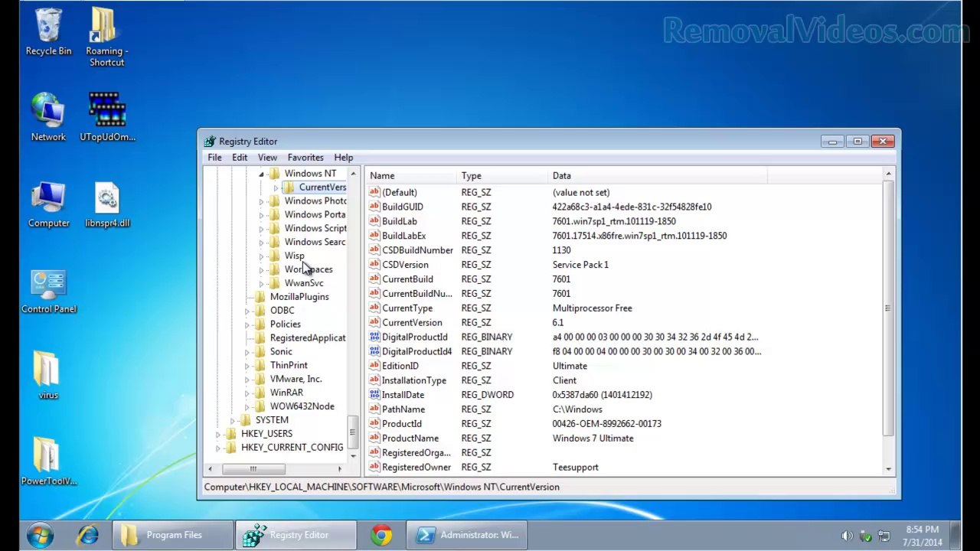Viewport: 980px width, 551px height.
Task: Sort values by Name column header
Action: (x=410, y=176)
